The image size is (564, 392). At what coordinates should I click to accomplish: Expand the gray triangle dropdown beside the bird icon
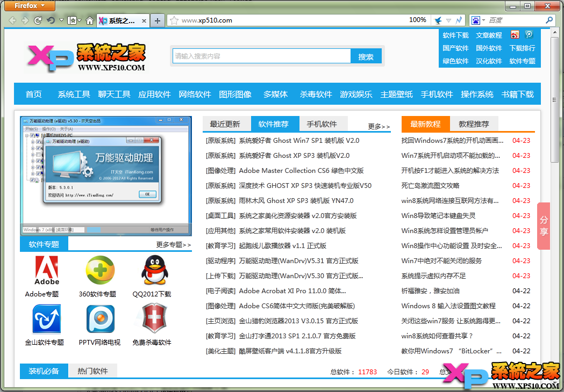click(x=448, y=20)
